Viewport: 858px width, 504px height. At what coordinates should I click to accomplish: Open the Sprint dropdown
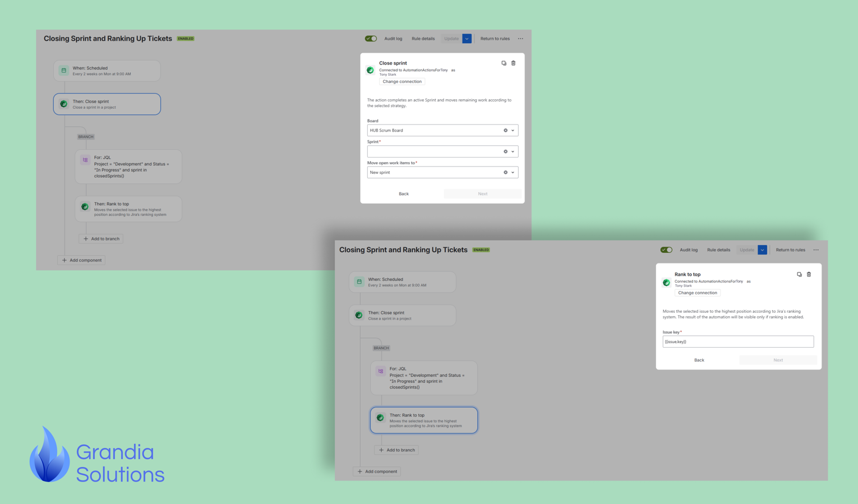click(x=512, y=151)
